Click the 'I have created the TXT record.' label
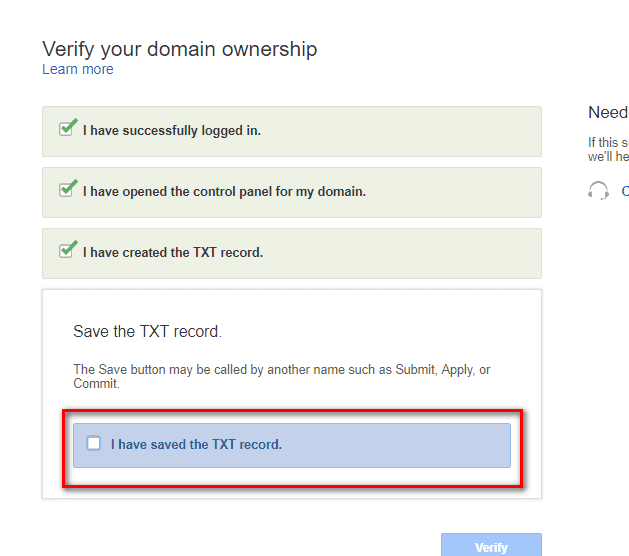 click(173, 252)
